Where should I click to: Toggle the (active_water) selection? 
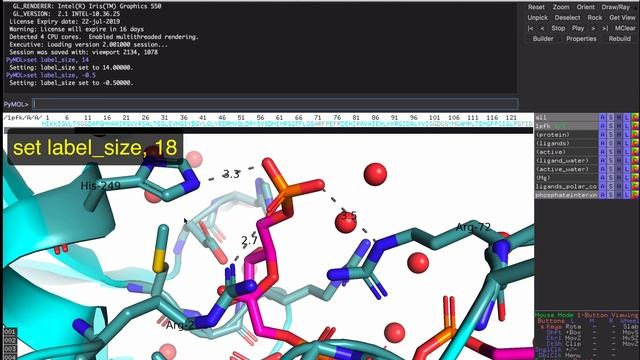pos(567,169)
